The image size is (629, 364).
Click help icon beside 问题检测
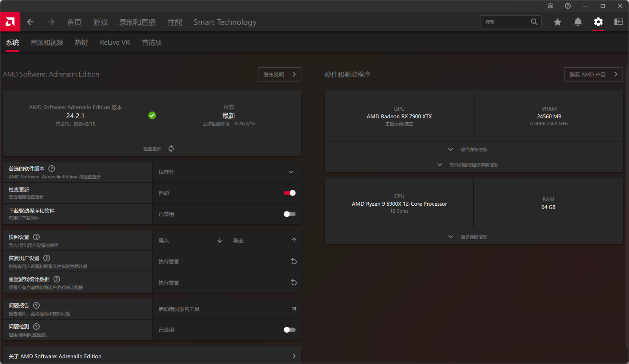[36, 327]
